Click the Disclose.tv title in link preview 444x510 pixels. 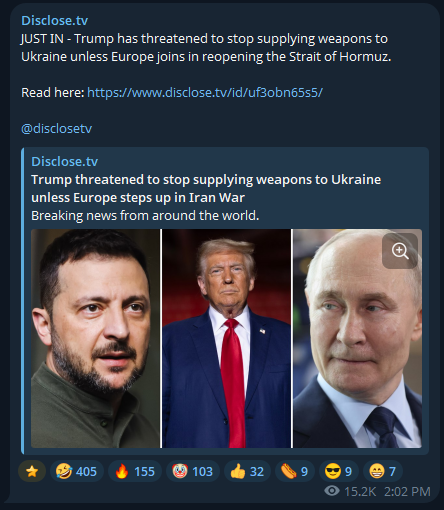pos(64,161)
